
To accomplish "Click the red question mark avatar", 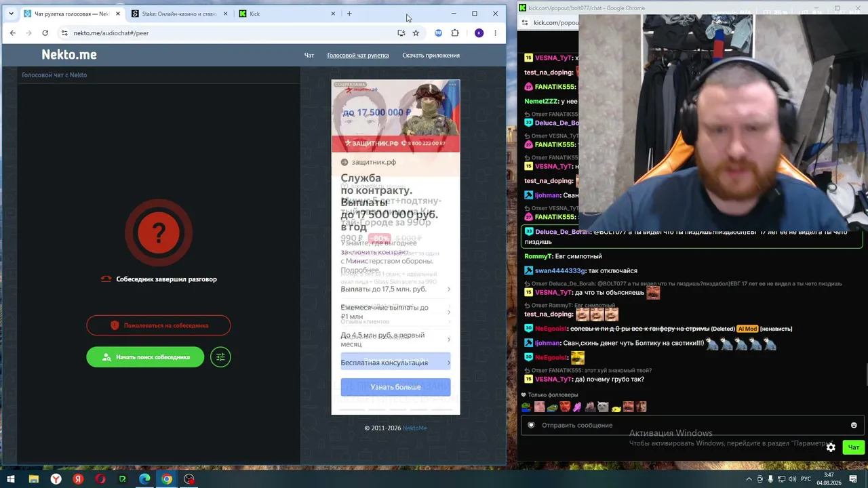I will [159, 233].
